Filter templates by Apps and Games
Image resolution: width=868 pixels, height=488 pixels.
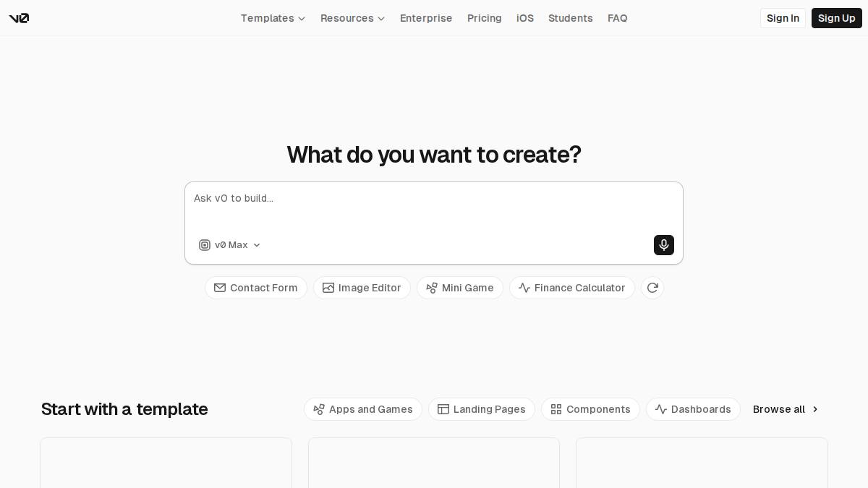pyautogui.click(x=363, y=409)
